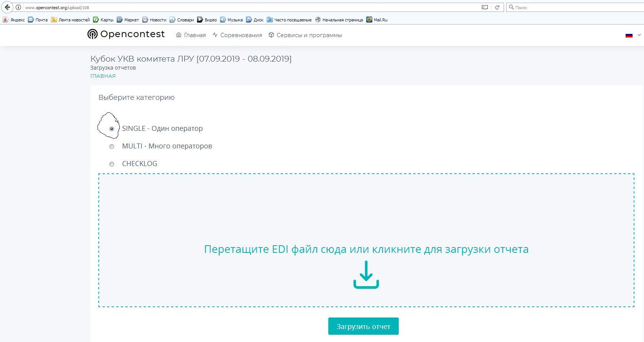
Task: Click the Opencontest logo icon
Action: [x=92, y=34]
